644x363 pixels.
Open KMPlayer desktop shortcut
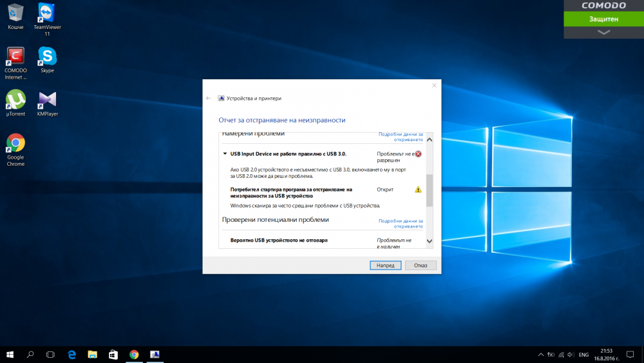47,103
